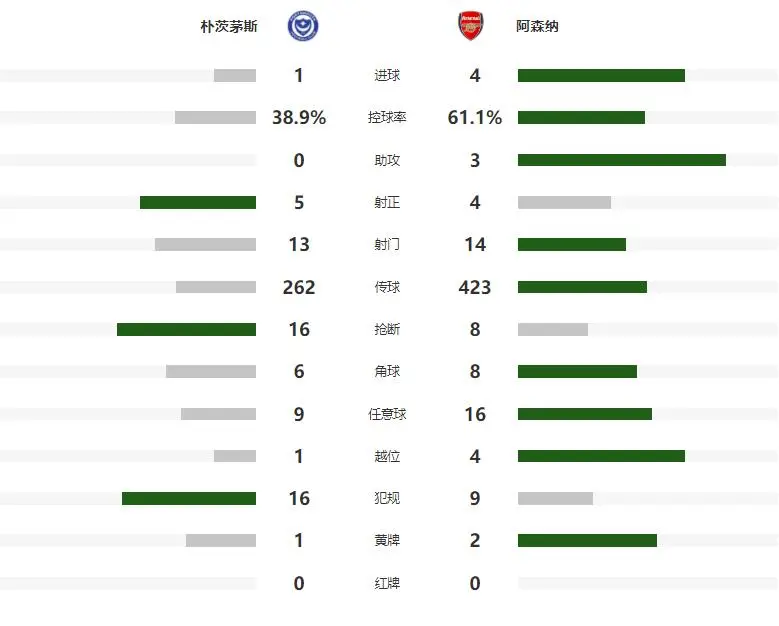
Task: Click the 射门 stat label
Action: 387,245
